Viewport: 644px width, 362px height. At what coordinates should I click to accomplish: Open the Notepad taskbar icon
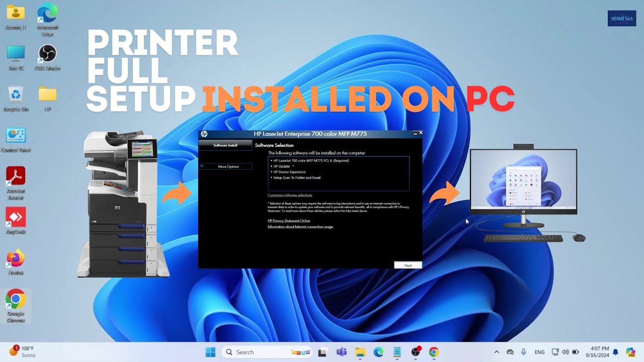[397, 352]
